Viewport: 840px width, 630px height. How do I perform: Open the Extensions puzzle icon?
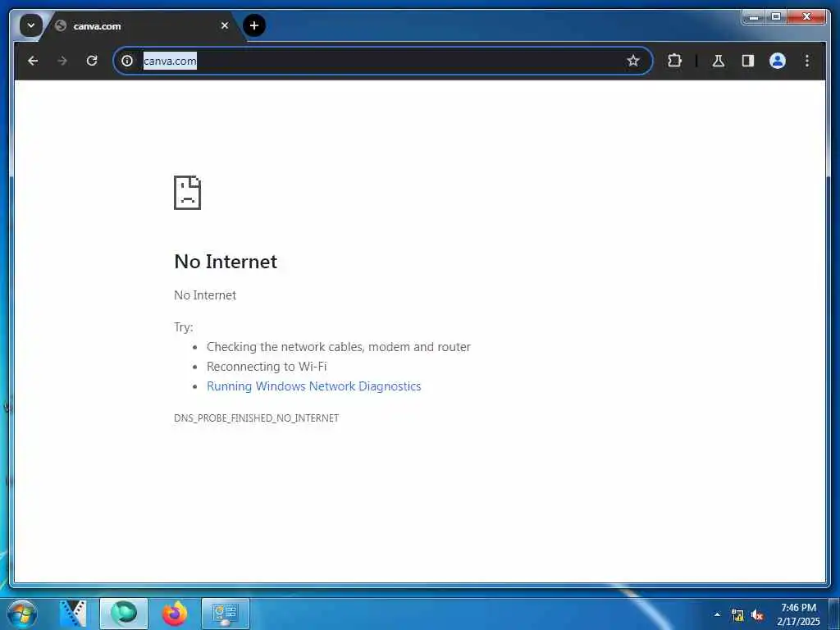674,61
